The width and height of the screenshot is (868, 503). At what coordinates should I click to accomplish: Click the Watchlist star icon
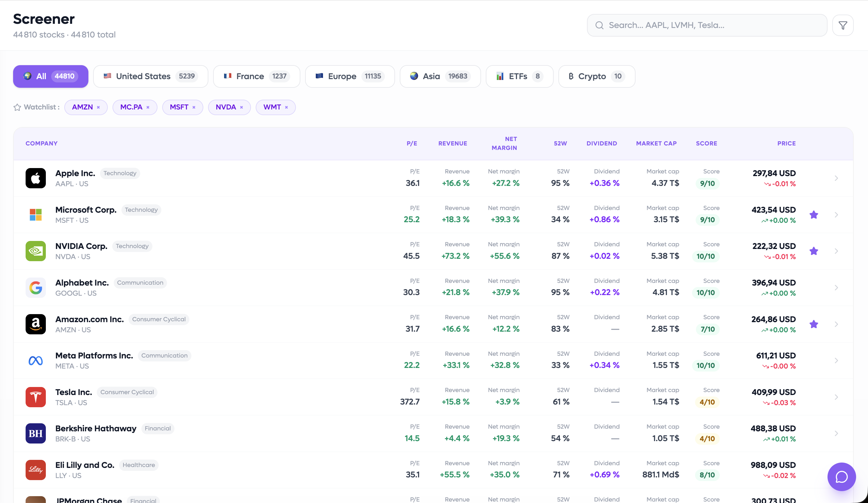click(x=17, y=107)
